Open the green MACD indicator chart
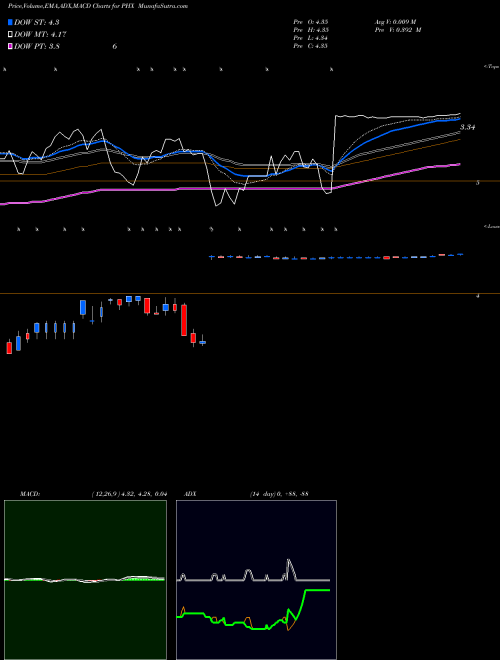Screen dimensions: 500x660 click(85, 580)
